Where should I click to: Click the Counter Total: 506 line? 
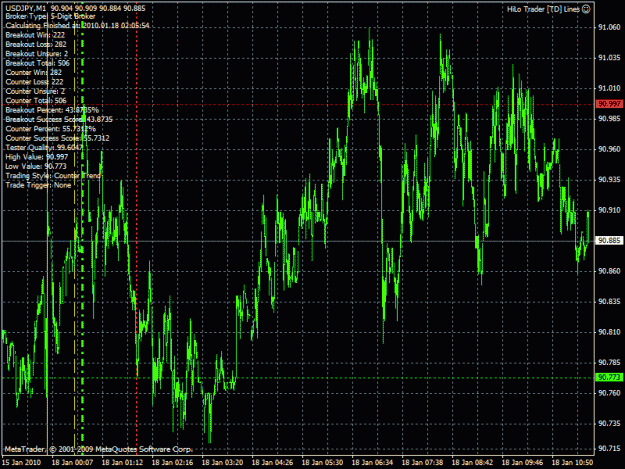click(36, 100)
